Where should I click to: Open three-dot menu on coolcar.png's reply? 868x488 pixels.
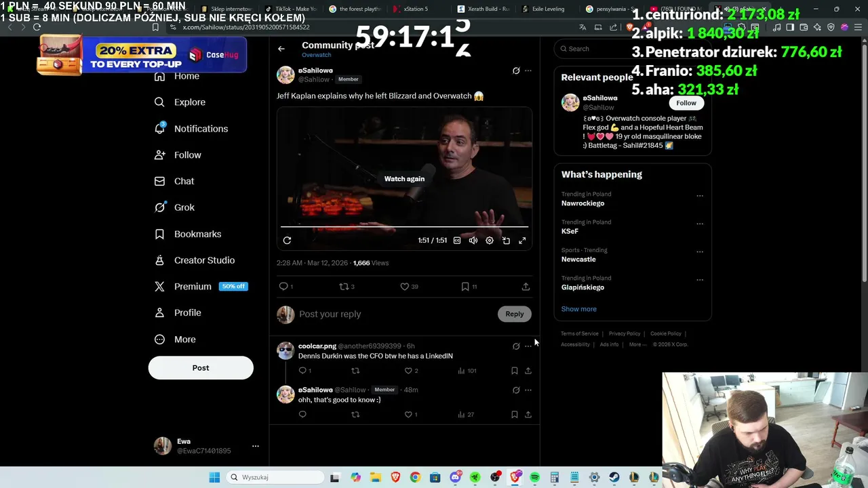(528, 346)
